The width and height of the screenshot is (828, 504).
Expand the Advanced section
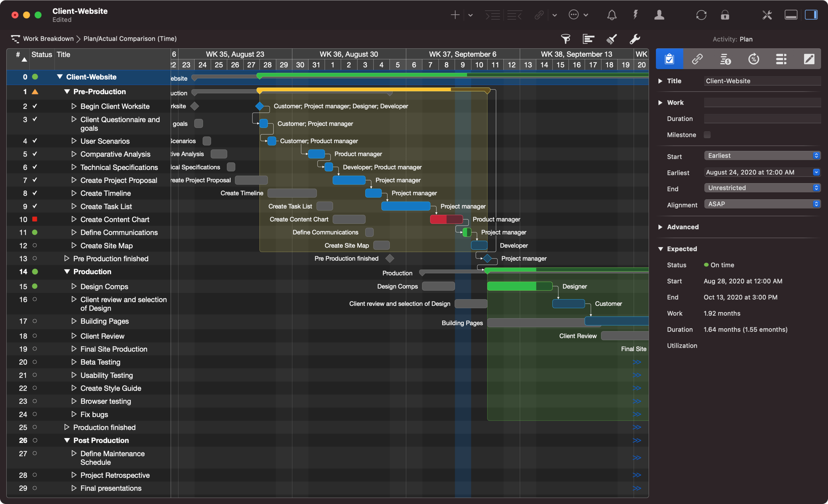click(660, 227)
